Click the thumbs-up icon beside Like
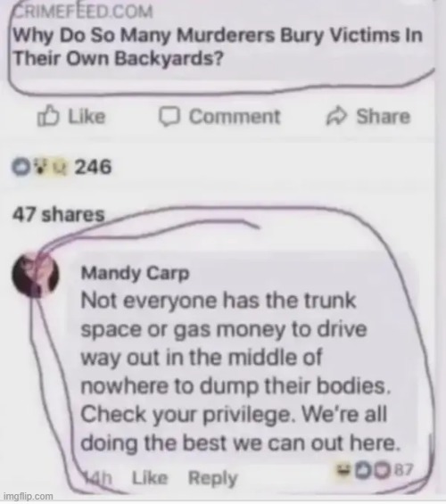The image size is (446, 504). [48, 116]
